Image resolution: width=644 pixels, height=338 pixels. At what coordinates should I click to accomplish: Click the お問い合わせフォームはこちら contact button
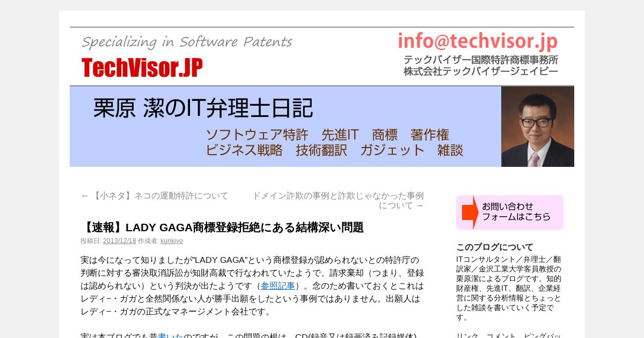point(510,212)
